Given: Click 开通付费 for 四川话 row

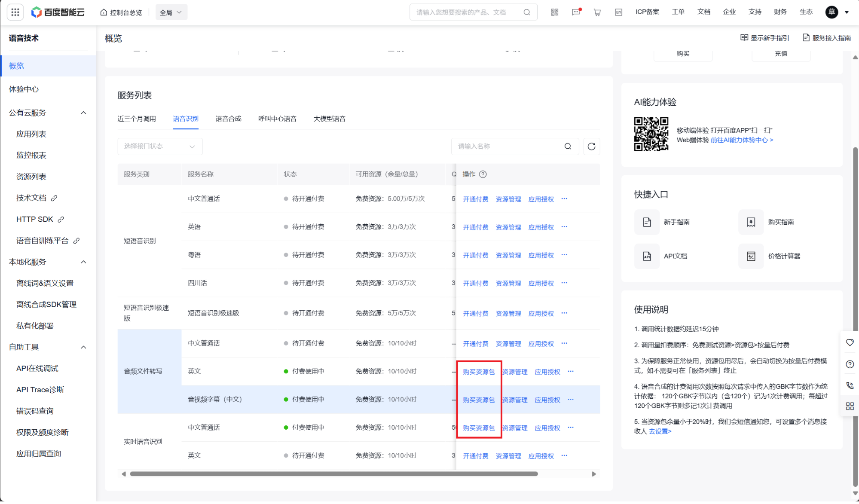Looking at the screenshot, I should coord(475,284).
